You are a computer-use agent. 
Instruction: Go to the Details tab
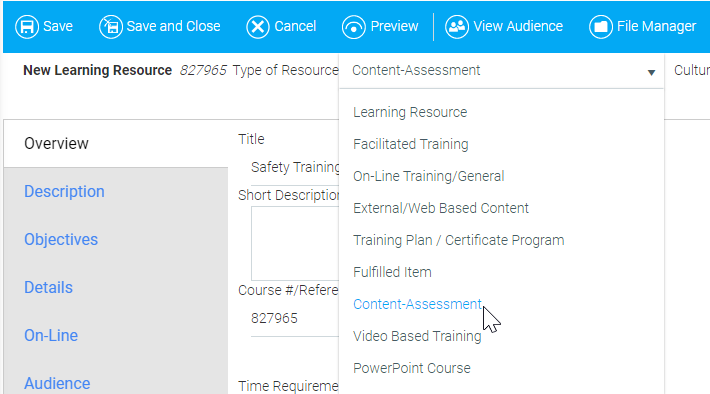pos(48,288)
